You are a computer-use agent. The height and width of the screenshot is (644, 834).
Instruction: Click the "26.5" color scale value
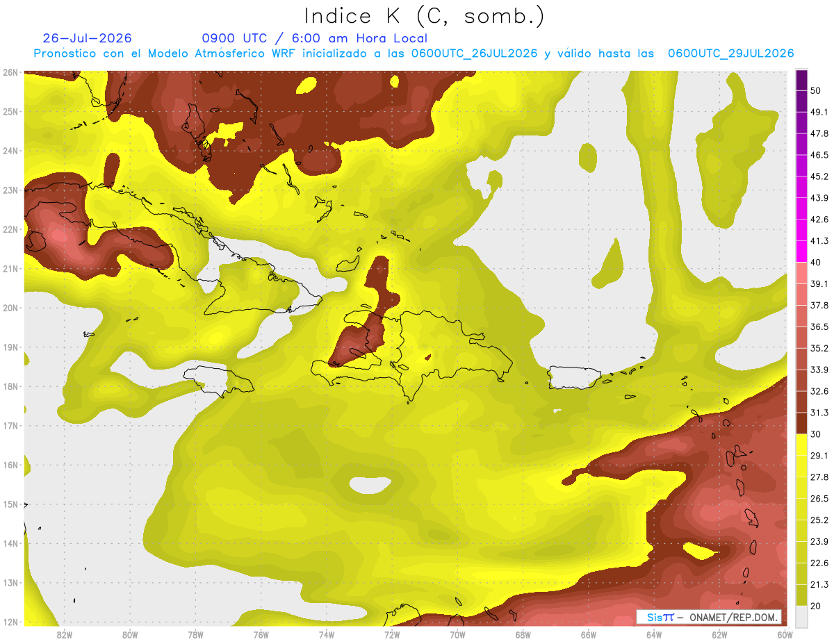click(x=820, y=499)
